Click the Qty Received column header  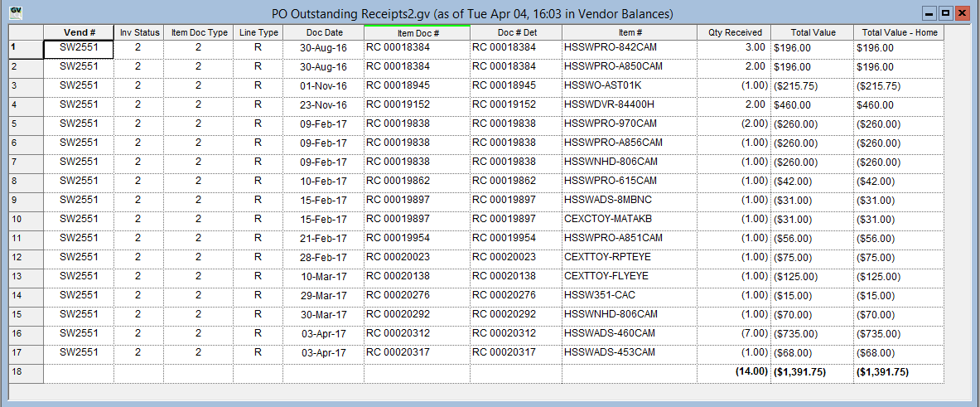[734, 32]
